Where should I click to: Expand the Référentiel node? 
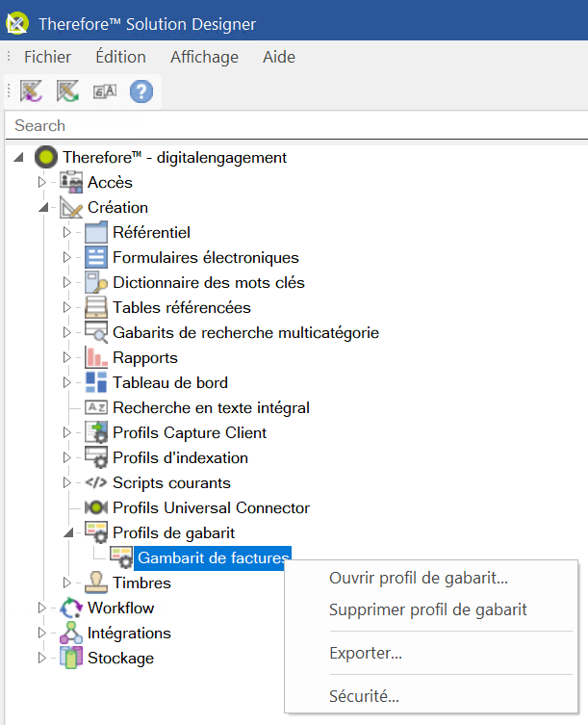click(67, 233)
